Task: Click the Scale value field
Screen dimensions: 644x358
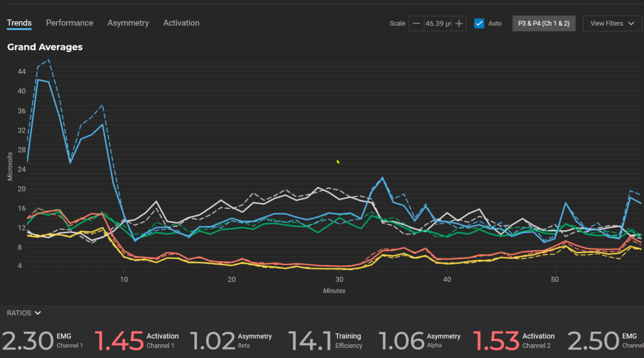Action: (438, 24)
